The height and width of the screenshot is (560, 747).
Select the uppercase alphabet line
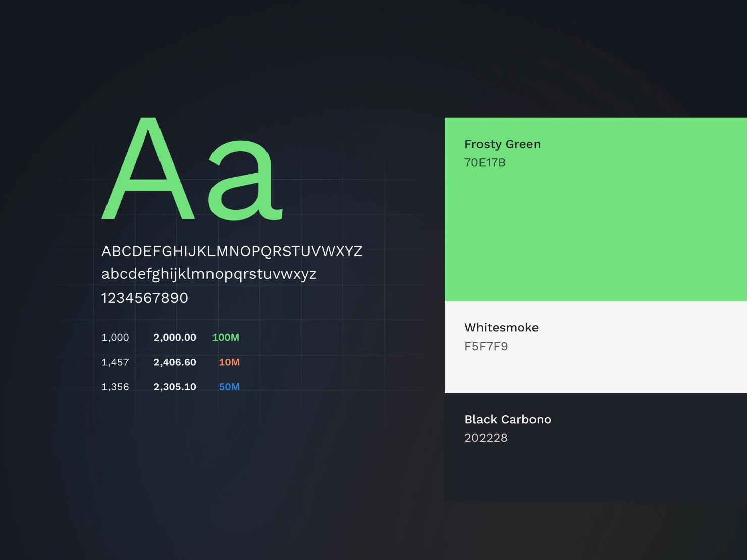[x=232, y=251]
